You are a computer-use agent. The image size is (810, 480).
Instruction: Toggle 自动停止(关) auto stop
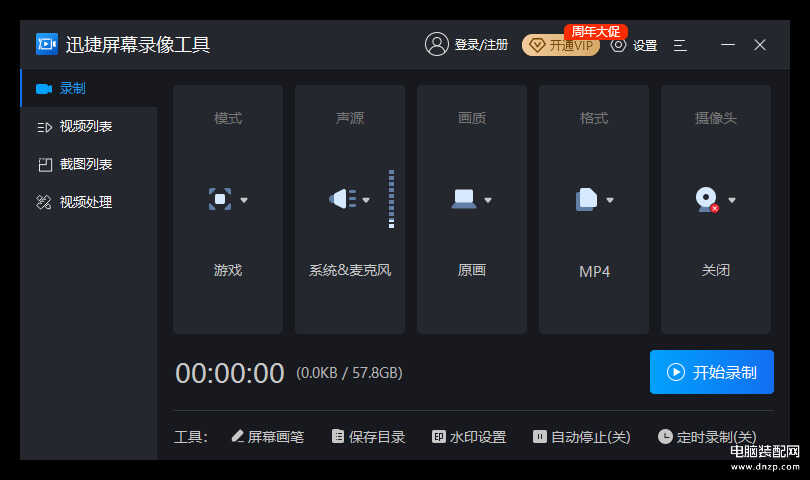(x=582, y=437)
